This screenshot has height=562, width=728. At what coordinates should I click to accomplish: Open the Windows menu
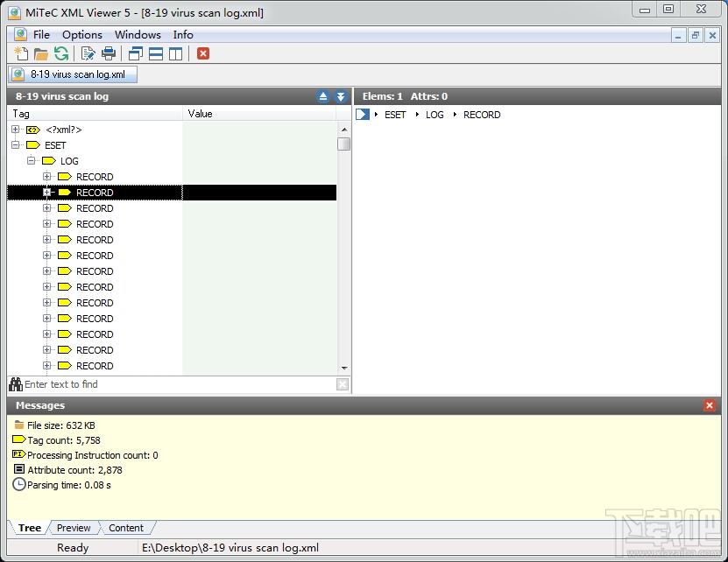138,35
